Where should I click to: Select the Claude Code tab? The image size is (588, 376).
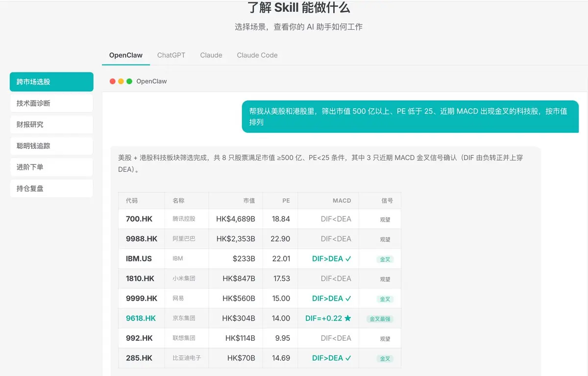257,55
